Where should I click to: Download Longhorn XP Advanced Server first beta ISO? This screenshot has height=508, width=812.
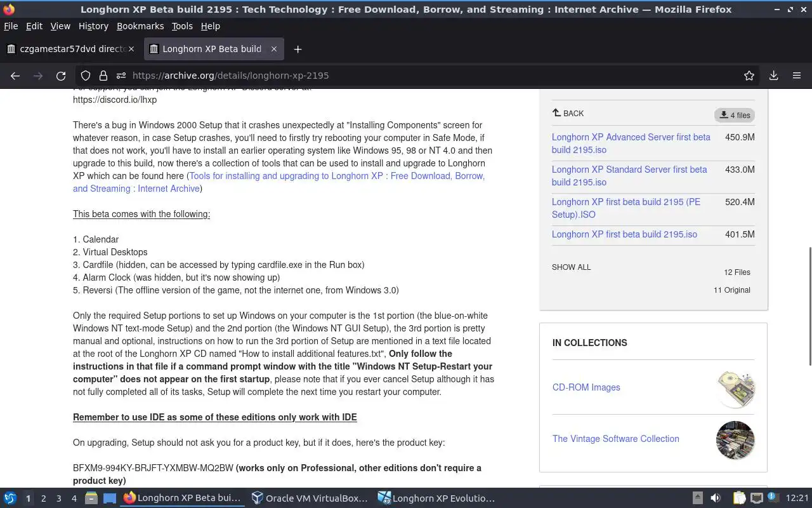coord(631,144)
